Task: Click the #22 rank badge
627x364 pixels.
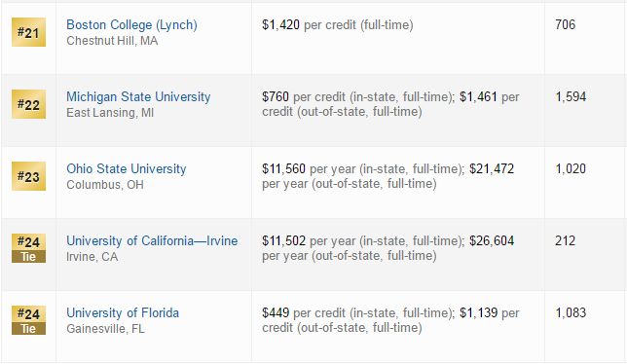Action: click(x=28, y=104)
